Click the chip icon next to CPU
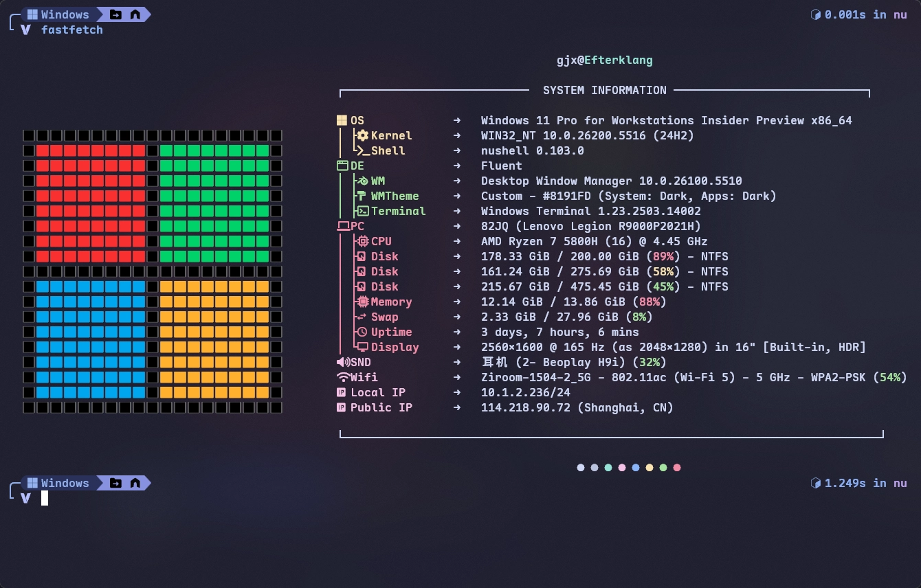 tap(362, 241)
